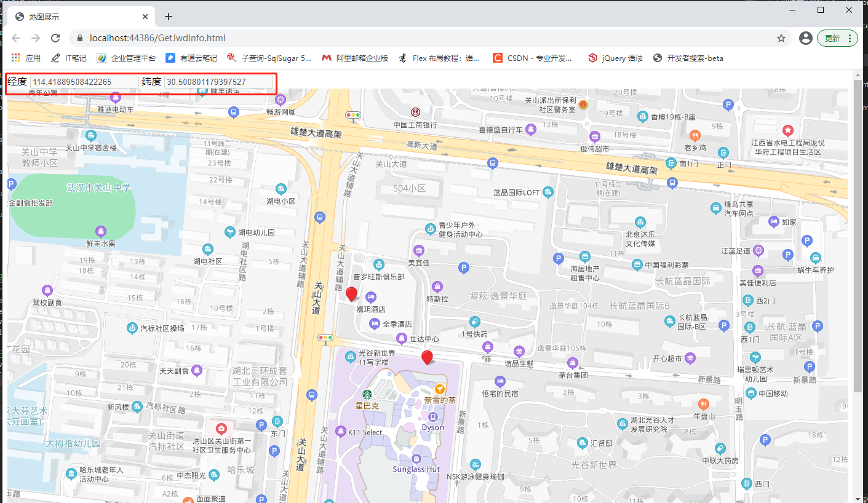Click the 美宜佳 store icon
The image size is (868, 503).
[418, 250]
